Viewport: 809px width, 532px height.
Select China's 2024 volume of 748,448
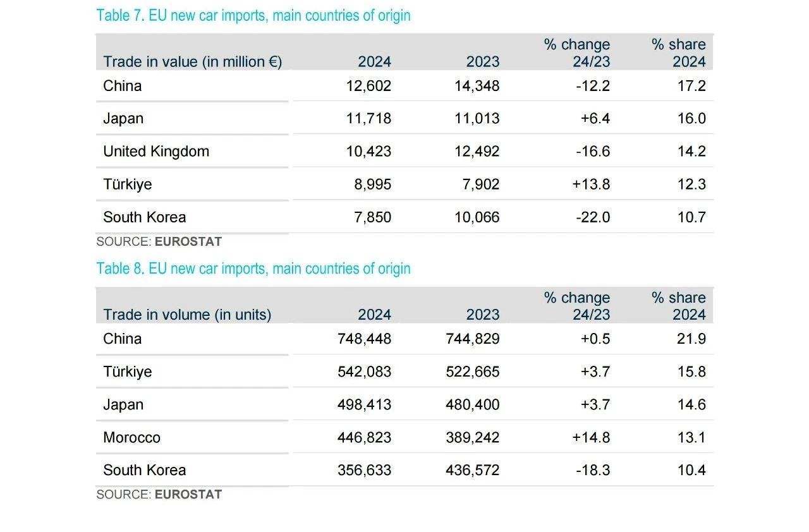364,339
